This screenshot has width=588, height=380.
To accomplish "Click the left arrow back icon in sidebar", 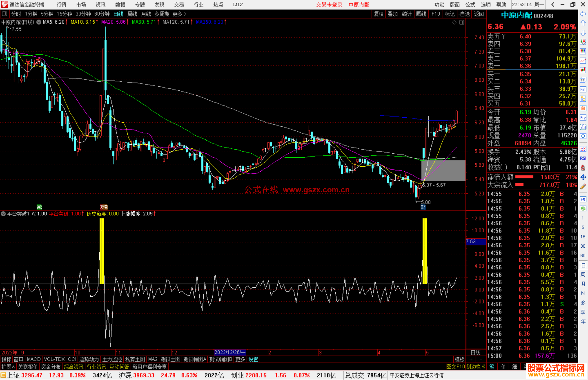I will [x=583, y=14].
